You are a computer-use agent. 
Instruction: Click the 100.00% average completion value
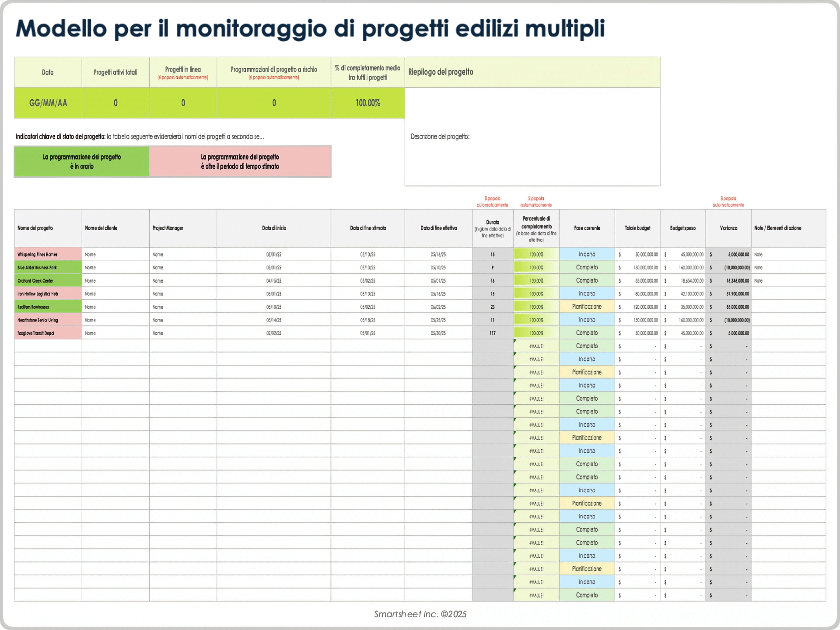point(368,103)
